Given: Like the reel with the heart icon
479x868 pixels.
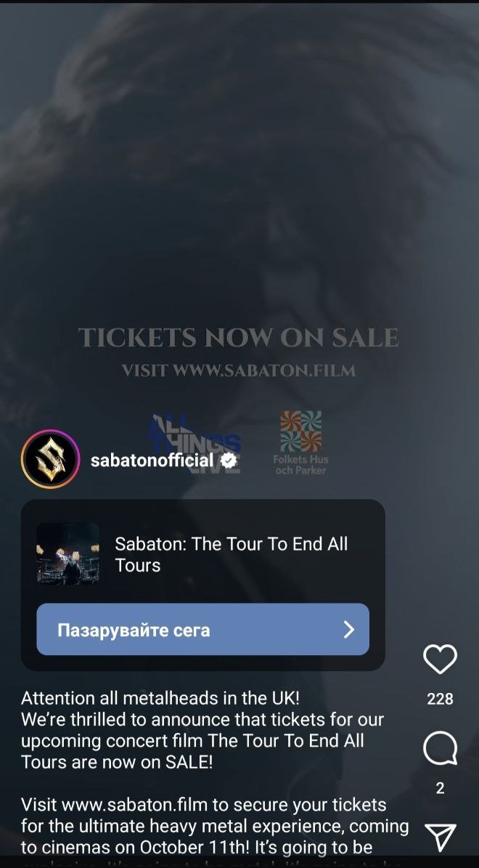Looking at the screenshot, I should 440,659.
